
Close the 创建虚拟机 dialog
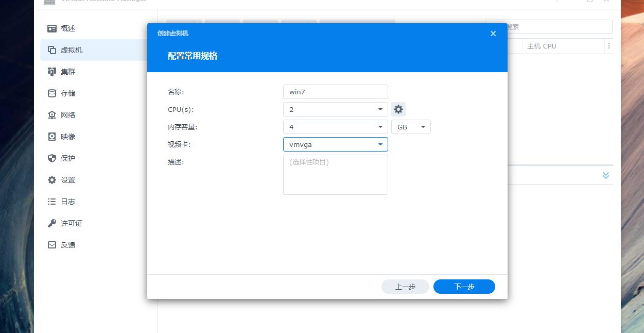(x=493, y=34)
